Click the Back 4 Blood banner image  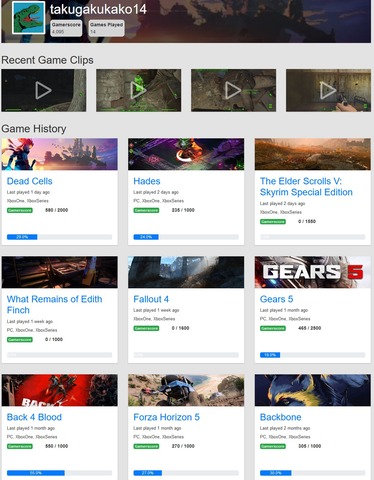pos(60,390)
